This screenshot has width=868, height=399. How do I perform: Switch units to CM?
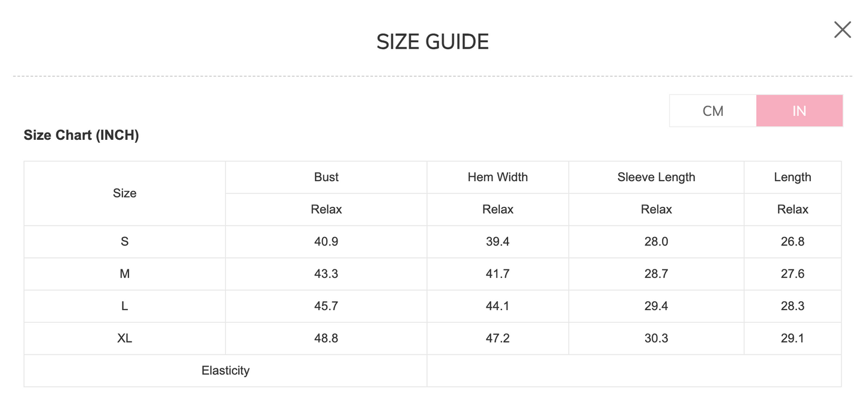712,111
